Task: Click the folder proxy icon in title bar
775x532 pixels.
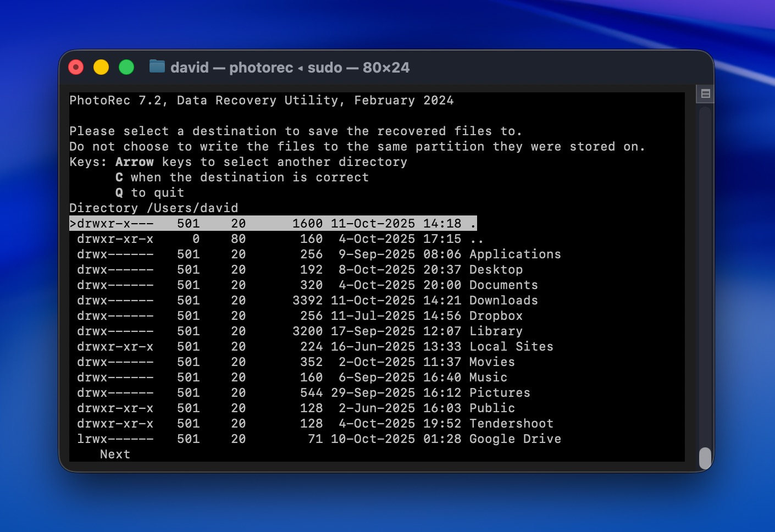Action: click(x=157, y=67)
